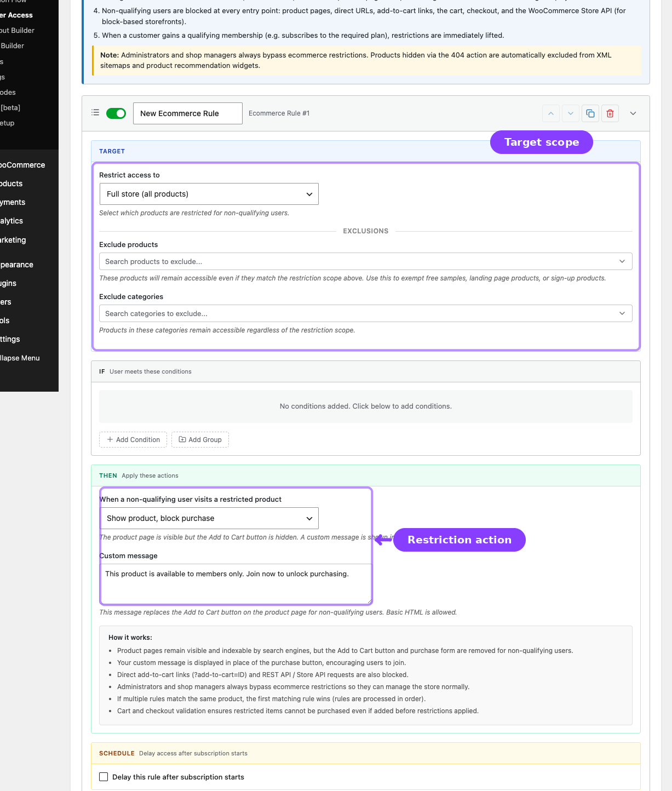The height and width of the screenshot is (791, 672).
Task: Open Analytics menu in the sidebar
Action: click(x=12, y=221)
